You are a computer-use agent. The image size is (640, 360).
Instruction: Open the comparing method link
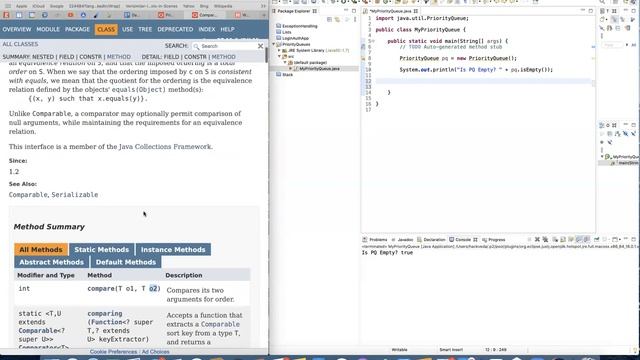104,313
